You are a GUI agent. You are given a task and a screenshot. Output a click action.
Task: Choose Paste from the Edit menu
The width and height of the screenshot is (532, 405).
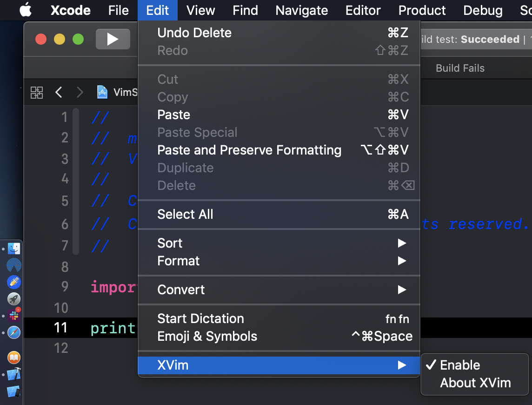point(173,115)
